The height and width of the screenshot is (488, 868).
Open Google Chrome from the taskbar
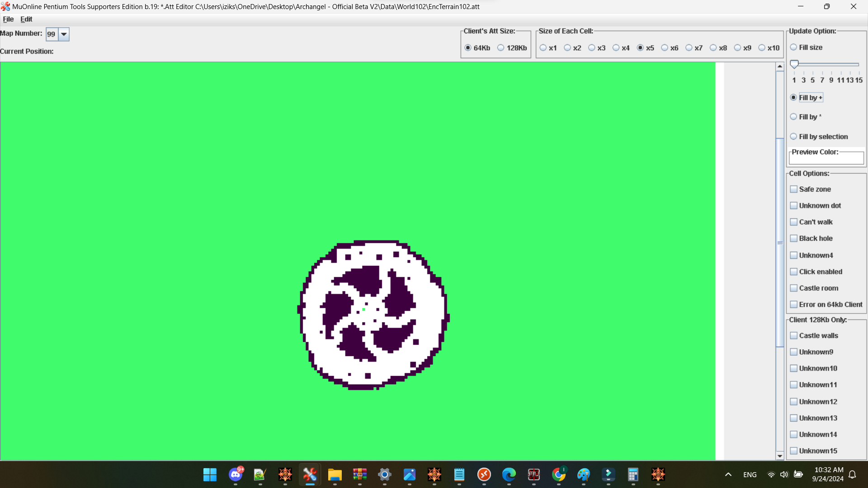click(x=559, y=474)
